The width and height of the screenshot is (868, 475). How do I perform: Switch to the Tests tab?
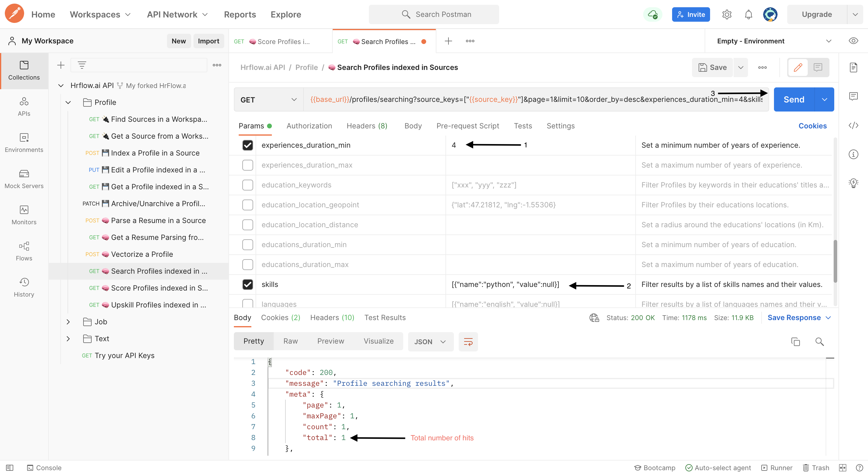coord(523,126)
